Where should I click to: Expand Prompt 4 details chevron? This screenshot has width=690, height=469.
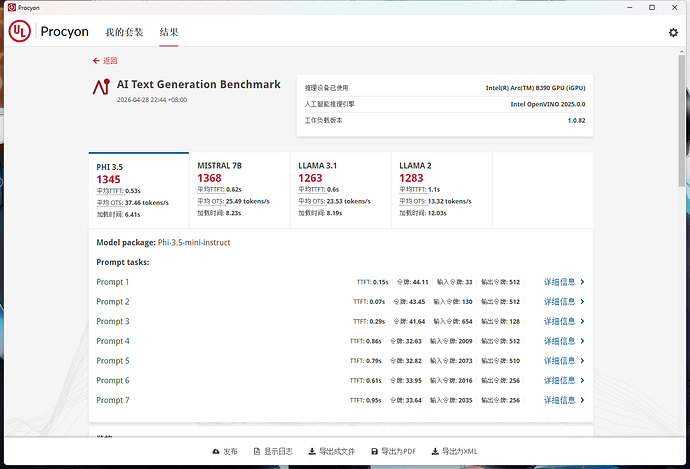[x=582, y=341]
